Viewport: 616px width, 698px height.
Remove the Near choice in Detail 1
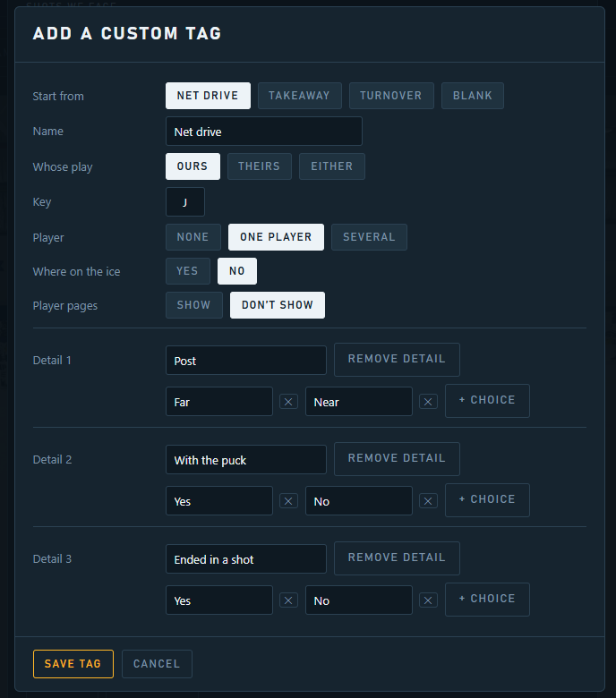point(428,402)
